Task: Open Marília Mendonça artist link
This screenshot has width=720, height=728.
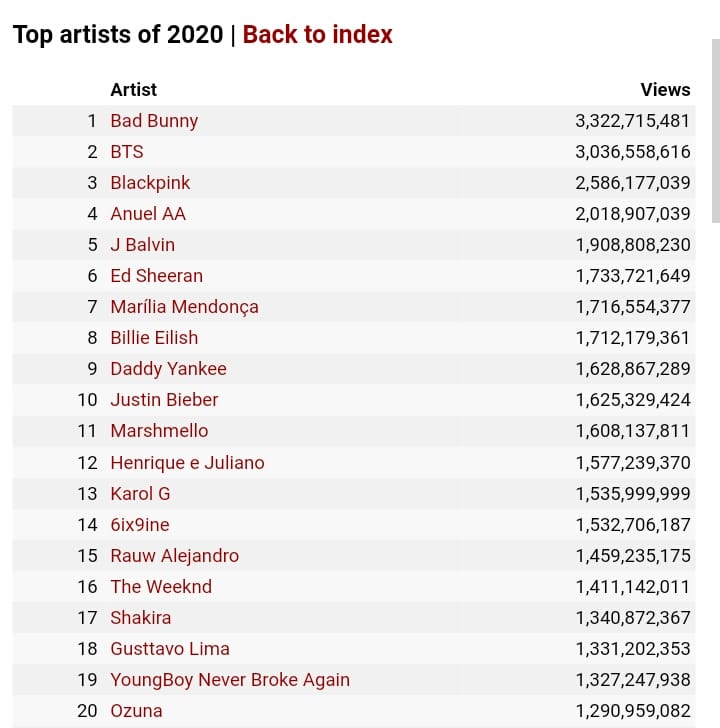Action: 184,307
